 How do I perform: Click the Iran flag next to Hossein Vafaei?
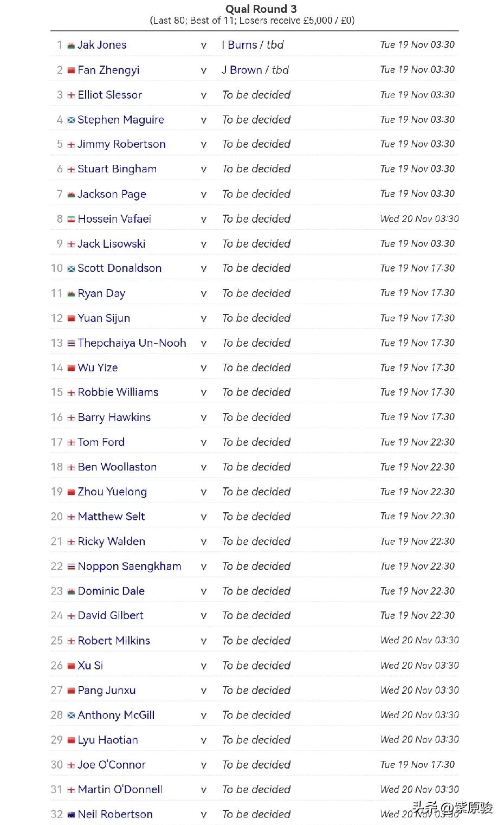click(x=71, y=220)
